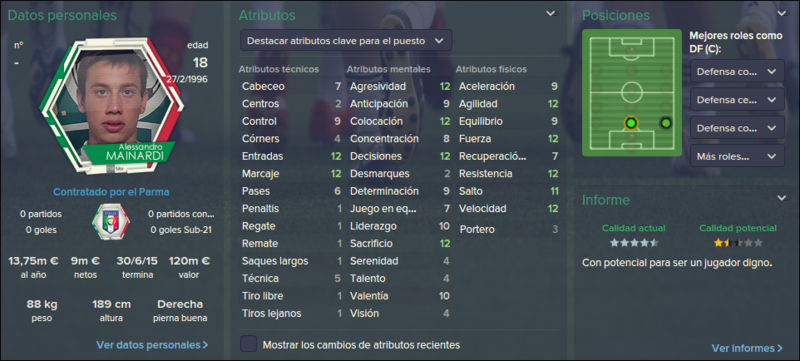Collapse the Posiciones panel chevron
Viewport: 800px width, 361px height.
pyautogui.click(x=782, y=14)
